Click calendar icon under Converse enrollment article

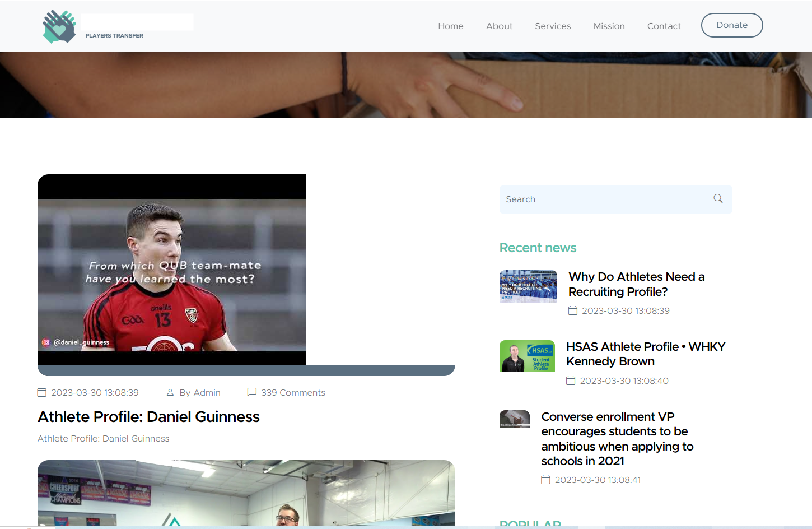click(x=546, y=480)
